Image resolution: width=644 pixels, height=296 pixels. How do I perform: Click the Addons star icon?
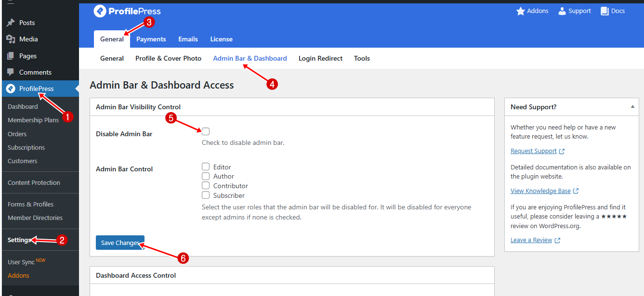520,11
